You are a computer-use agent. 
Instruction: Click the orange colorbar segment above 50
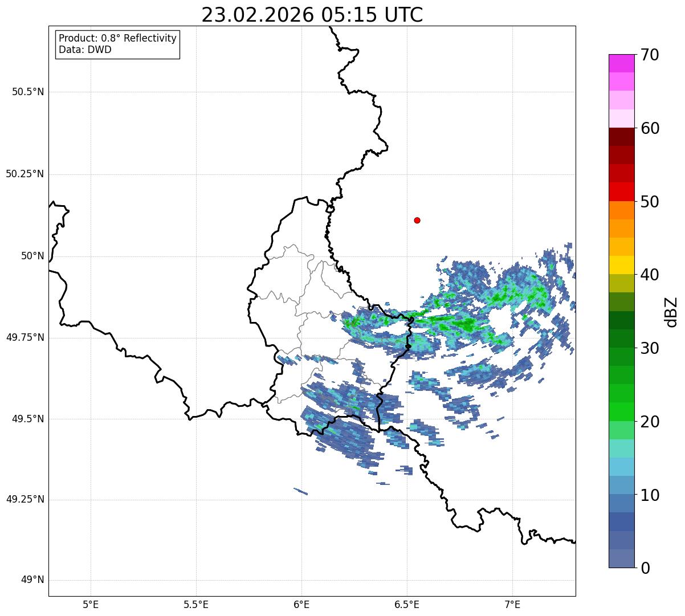click(621, 210)
